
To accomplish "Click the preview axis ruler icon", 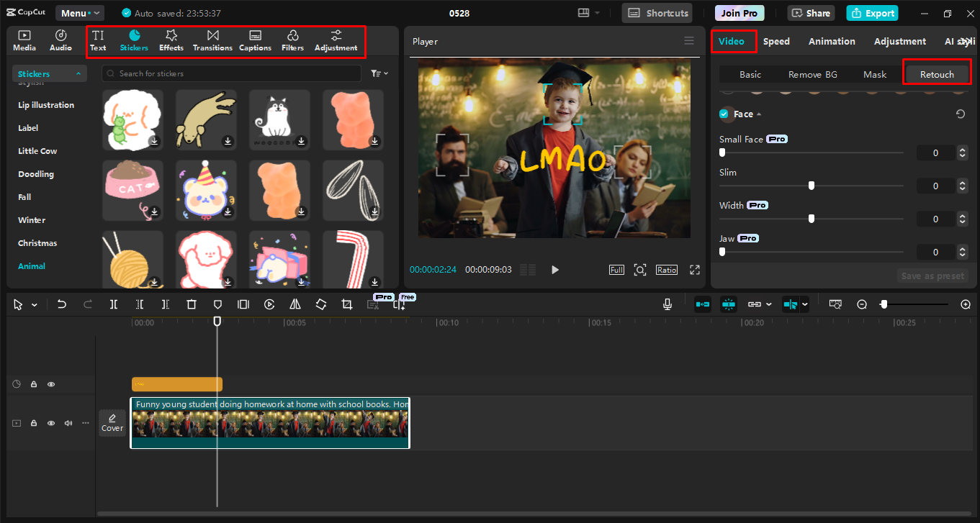I will (x=835, y=304).
